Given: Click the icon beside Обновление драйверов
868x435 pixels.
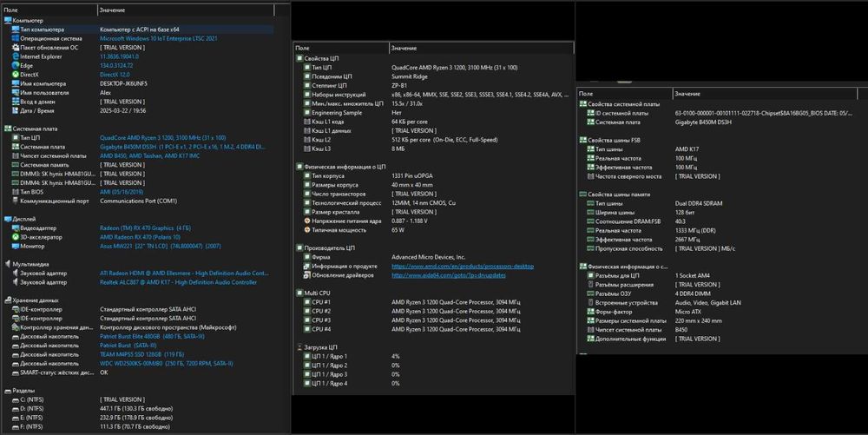Looking at the screenshot, I should [x=307, y=275].
